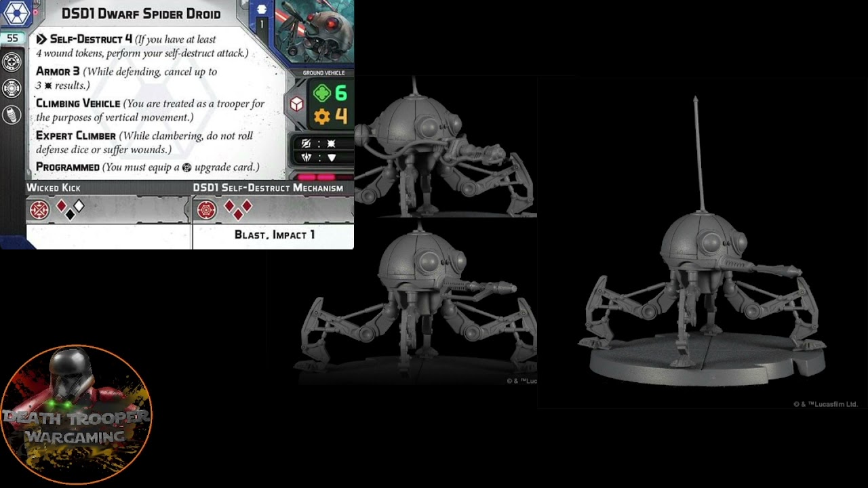Click the Blast, Impact 1 text
Screen dimensions: 868x488
(x=275, y=235)
